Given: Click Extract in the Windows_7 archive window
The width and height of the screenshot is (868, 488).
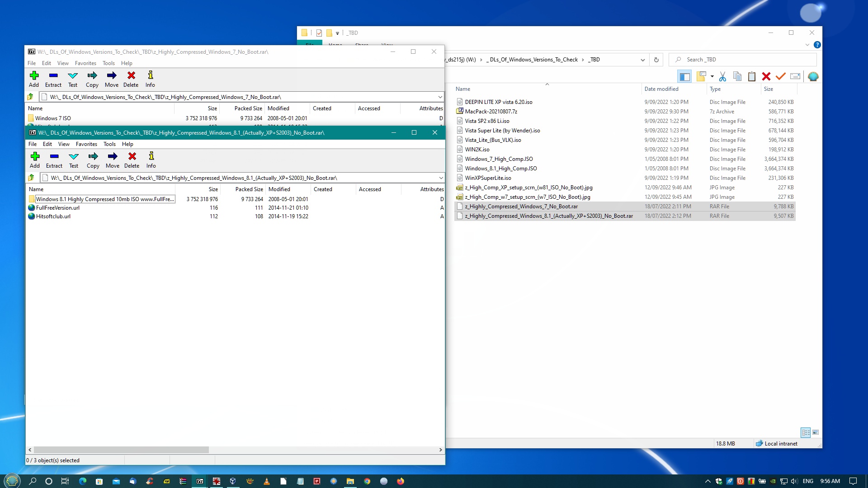Looking at the screenshot, I should (53, 79).
